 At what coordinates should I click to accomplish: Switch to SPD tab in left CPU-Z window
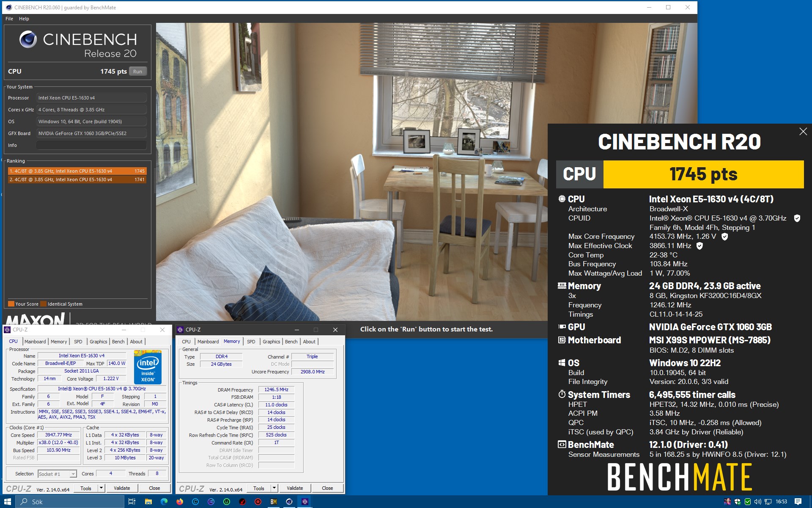(78, 342)
